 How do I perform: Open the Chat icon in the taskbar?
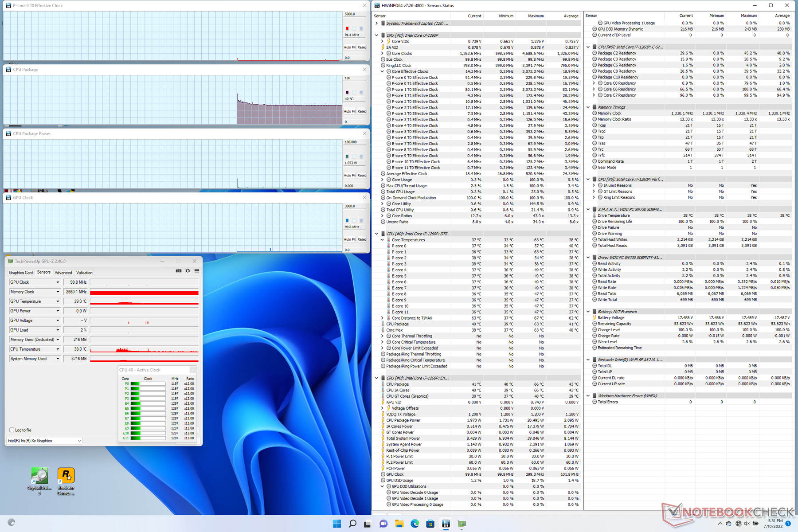tap(383, 524)
